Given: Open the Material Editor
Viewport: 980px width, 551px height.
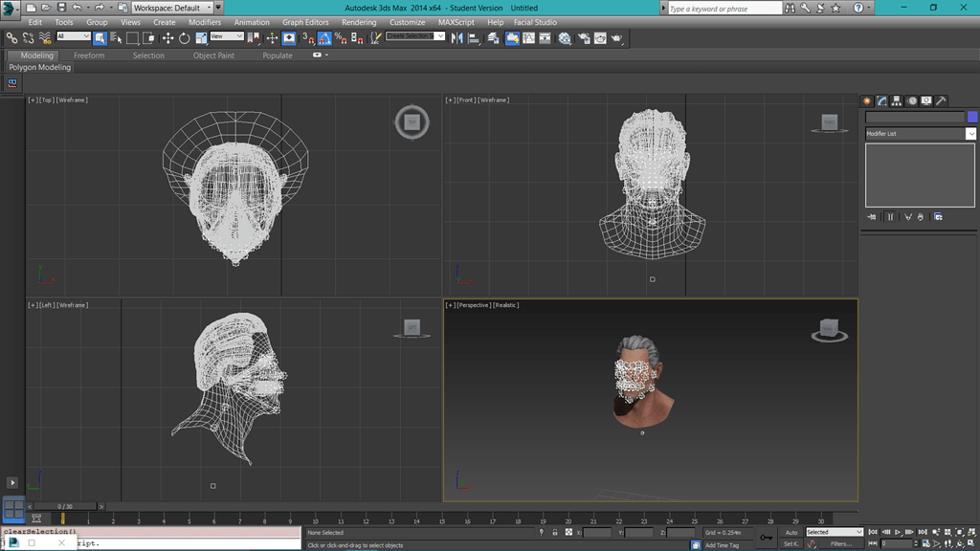Looking at the screenshot, I should click(x=564, y=38).
